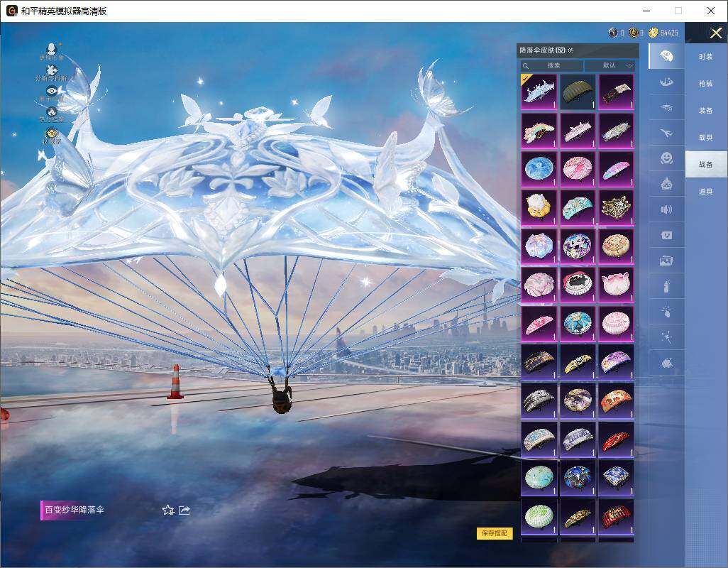
Task: Switch to the 道具 tab
Action: (x=706, y=192)
